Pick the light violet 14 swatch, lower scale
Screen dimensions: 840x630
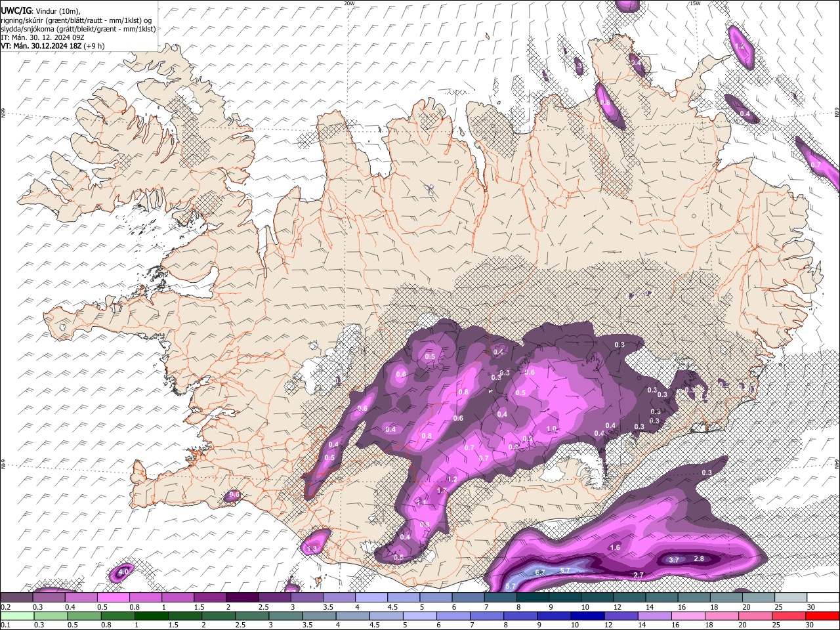654,616
